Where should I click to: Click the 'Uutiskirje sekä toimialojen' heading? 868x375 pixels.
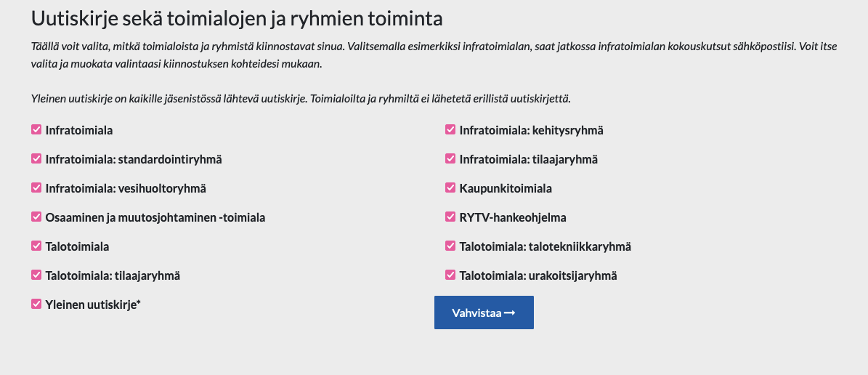tap(237, 17)
